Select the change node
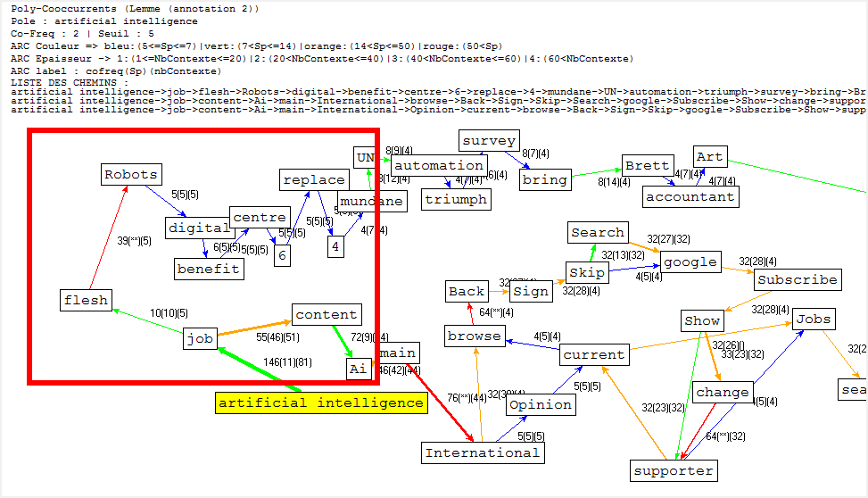Image resolution: width=868 pixels, height=498 pixels. point(723,392)
